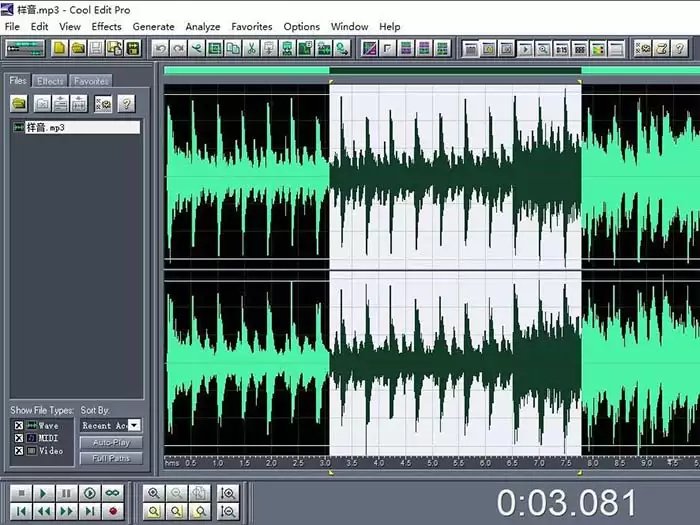The image size is (700, 525).
Task: Click the Undo toolbar icon
Action: (160, 48)
